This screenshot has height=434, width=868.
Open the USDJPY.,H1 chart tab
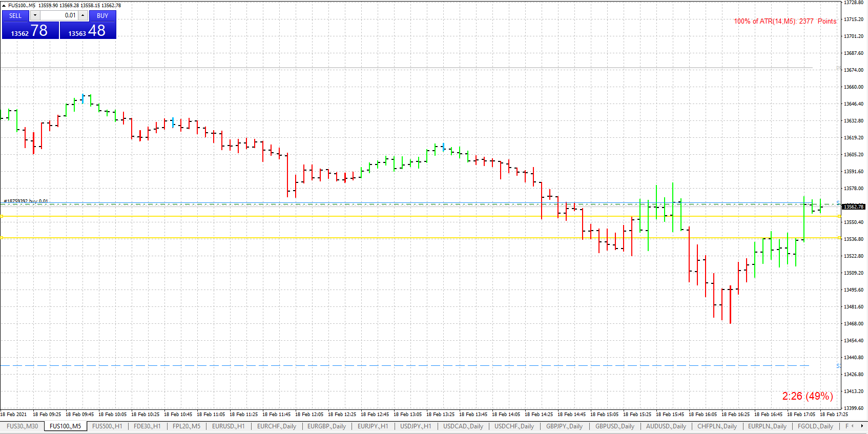coord(416,426)
